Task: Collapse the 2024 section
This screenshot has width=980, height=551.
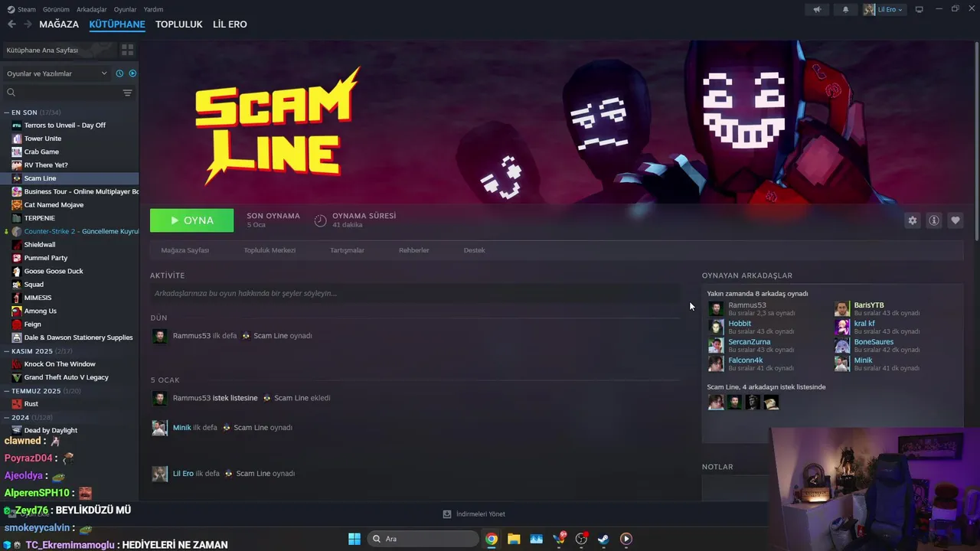Action: click(7, 418)
